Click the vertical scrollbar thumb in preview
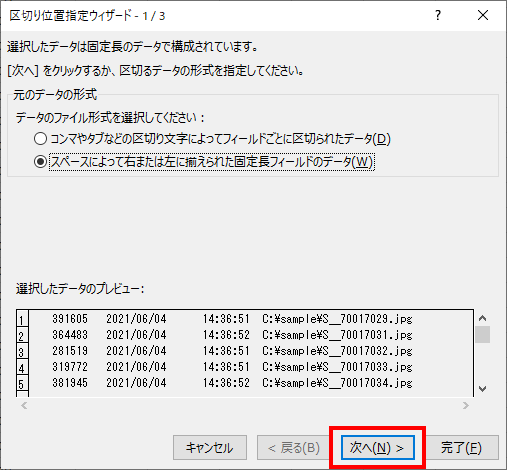 click(482, 334)
